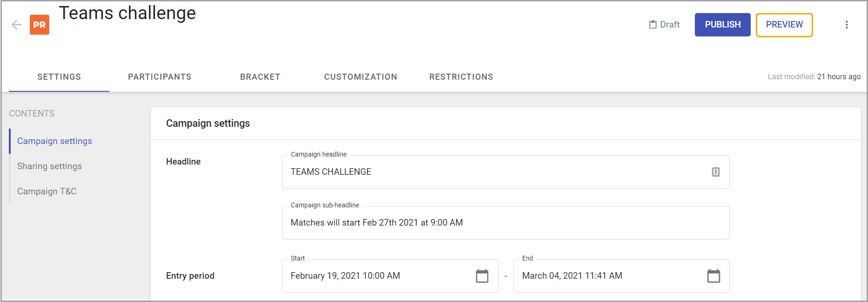The height and width of the screenshot is (302, 868).
Task: Click the PREVIEW button
Action: [x=784, y=25]
